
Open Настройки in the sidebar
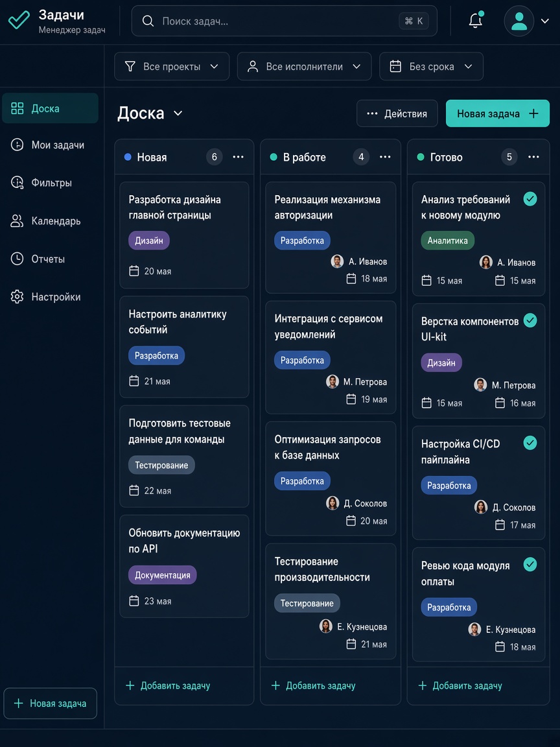(50, 297)
